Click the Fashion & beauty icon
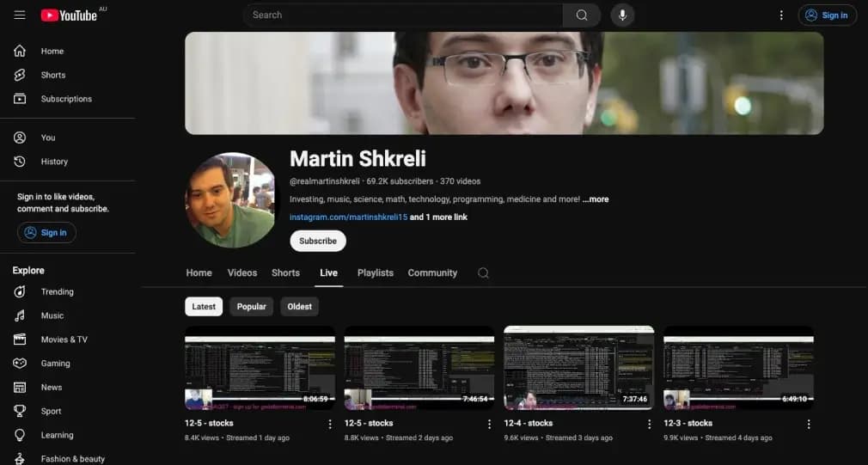 pyautogui.click(x=20, y=458)
